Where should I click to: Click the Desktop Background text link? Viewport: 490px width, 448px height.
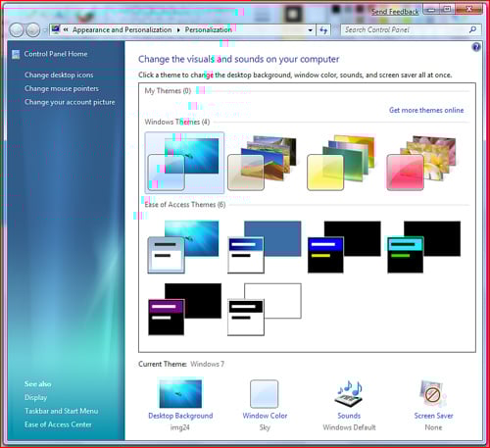tap(180, 416)
